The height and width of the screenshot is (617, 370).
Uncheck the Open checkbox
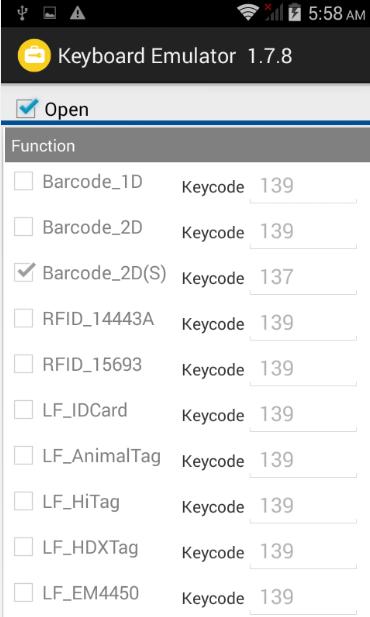coord(27,108)
